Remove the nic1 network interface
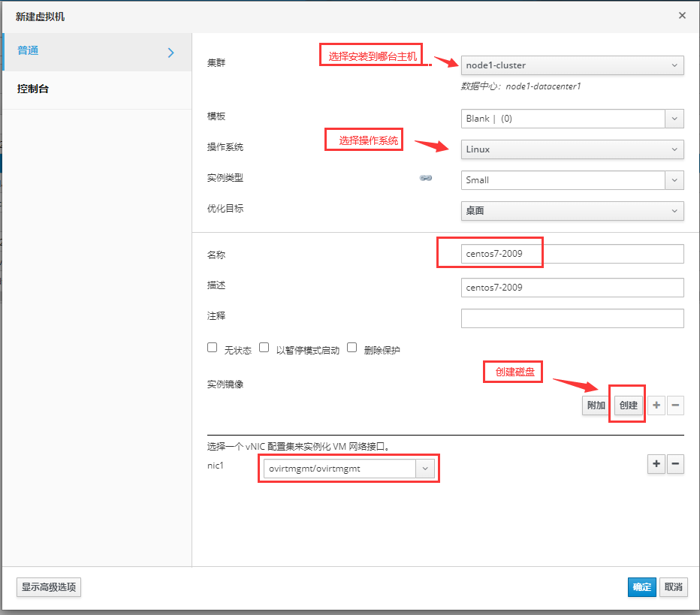Viewport: 700px width, 615px height. [x=675, y=464]
